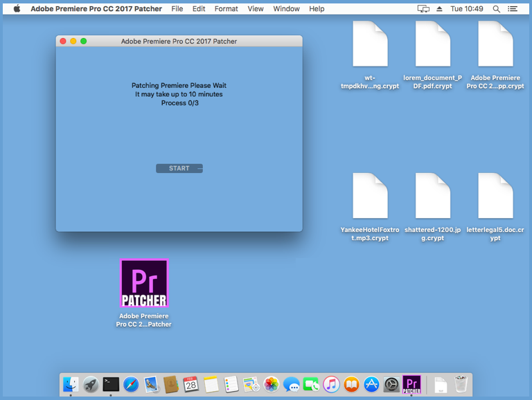Open Messages from the Dock
Viewport: 532px width, 400px height.
[x=292, y=384]
